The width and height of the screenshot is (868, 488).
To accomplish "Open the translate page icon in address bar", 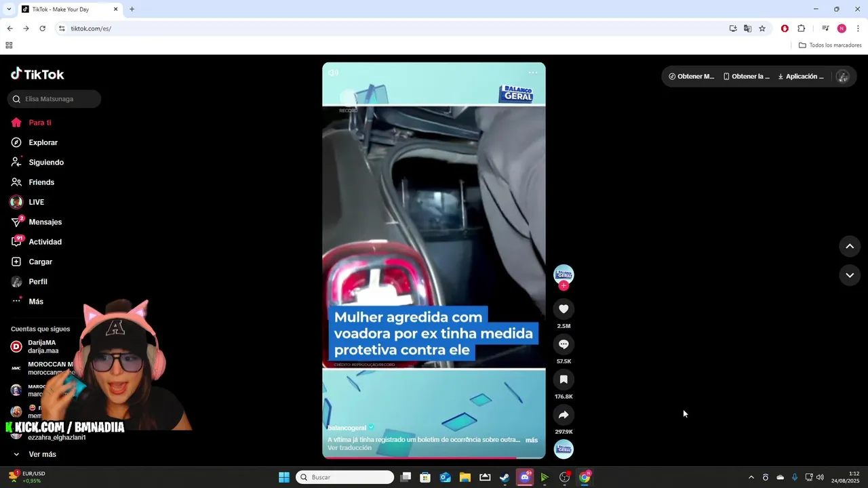I will 747,28.
